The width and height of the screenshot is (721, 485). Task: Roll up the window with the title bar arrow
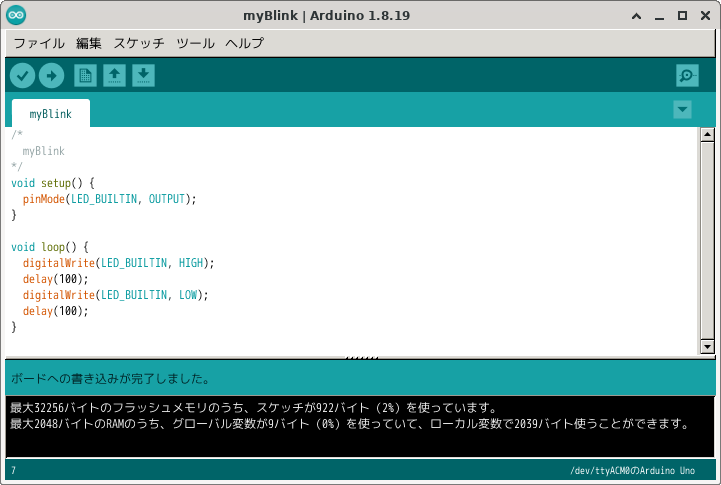(636, 16)
